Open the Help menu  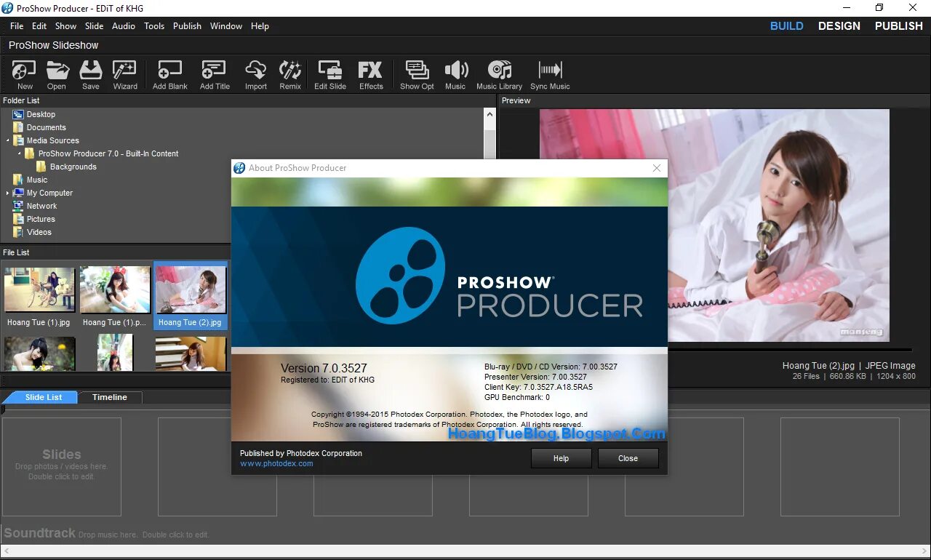(260, 25)
